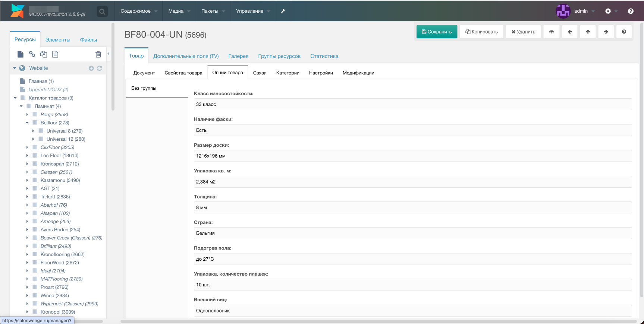Screen dimensions: 644x324
Task: Preview the resource with the eye button
Action: click(552, 32)
